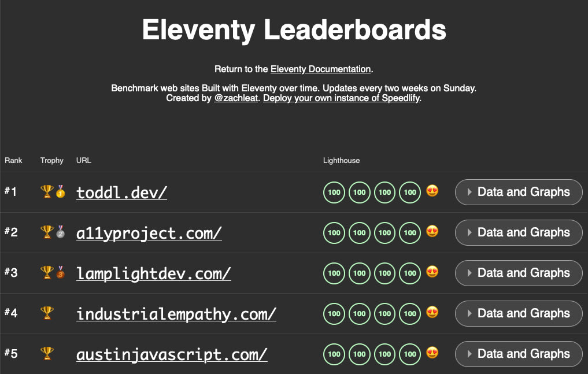Click the bronze medal icon for lamplightdev.com
Image resolution: width=588 pixels, height=374 pixels.
click(x=60, y=272)
